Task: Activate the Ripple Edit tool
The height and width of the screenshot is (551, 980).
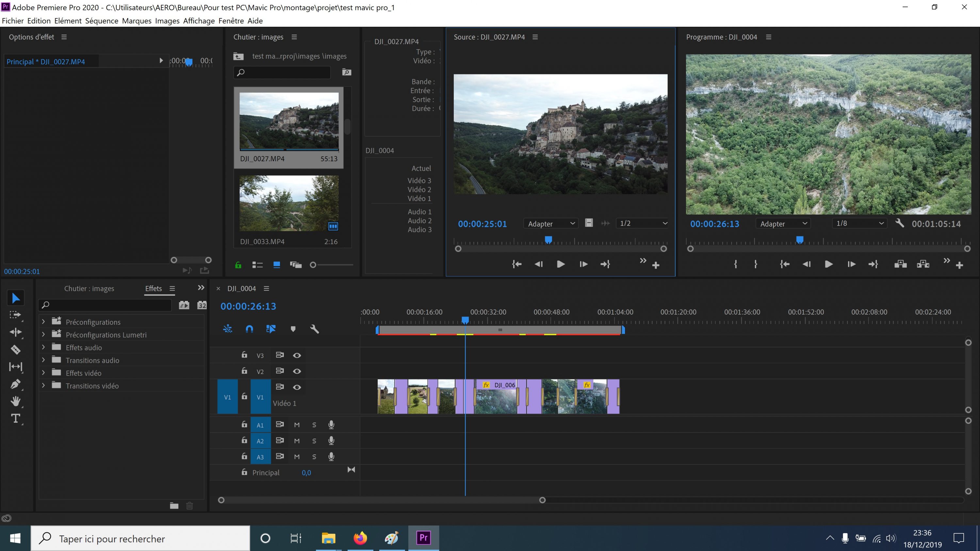Action: (x=15, y=332)
